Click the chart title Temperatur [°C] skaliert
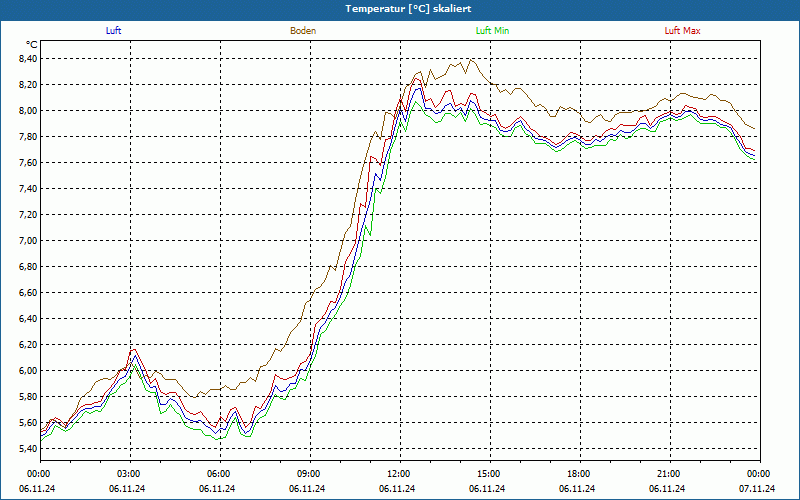Screen dimensions: 800x500 coord(408,9)
